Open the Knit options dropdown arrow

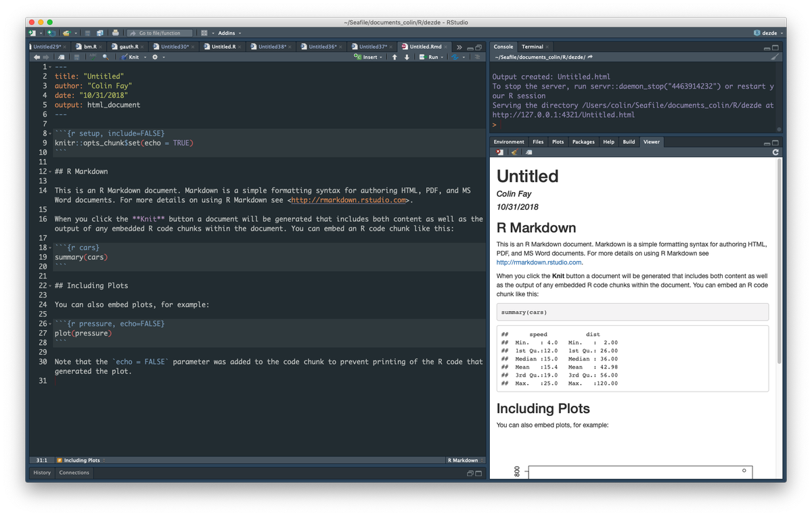[x=145, y=57]
